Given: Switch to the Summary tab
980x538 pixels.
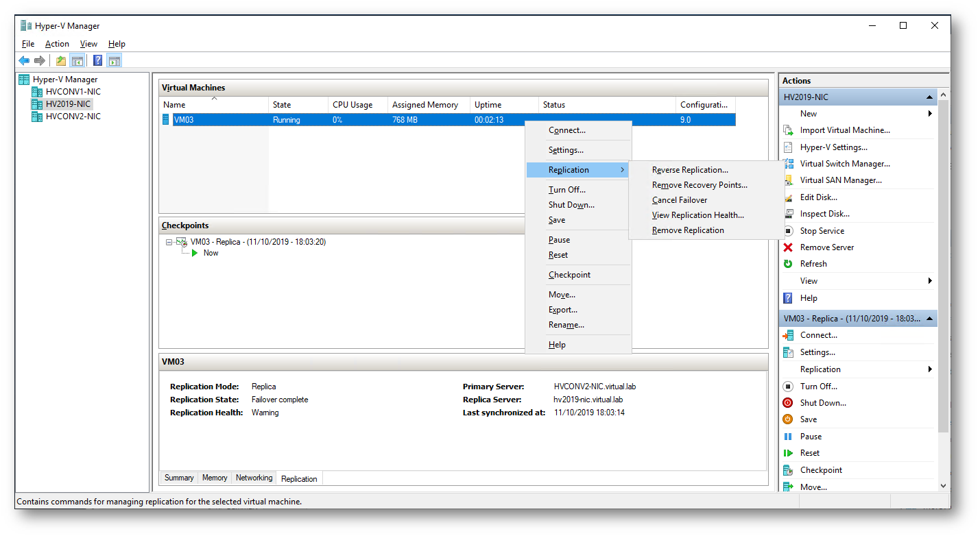Looking at the screenshot, I should 179,478.
